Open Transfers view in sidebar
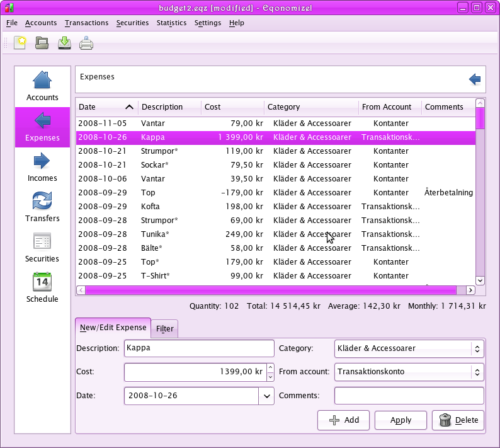This screenshot has height=448, width=500. 42,208
